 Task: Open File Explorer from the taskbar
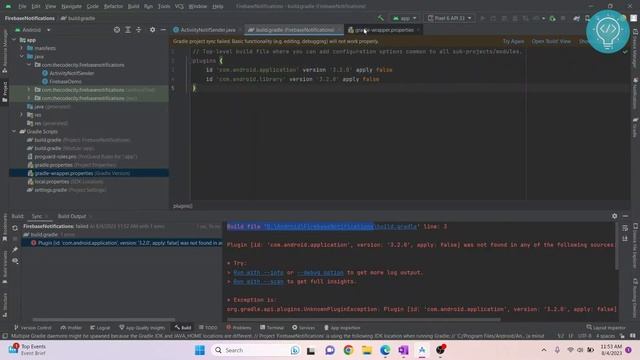point(367,350)
